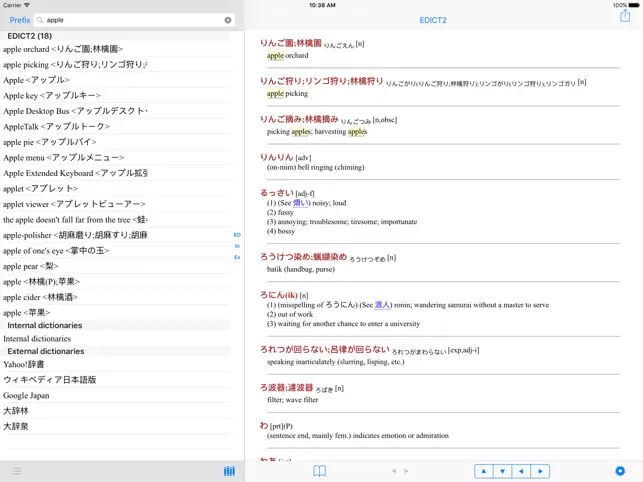Tap the list icon at bottom left
This screenshot has height=482, width=643.
pos(16,471)
